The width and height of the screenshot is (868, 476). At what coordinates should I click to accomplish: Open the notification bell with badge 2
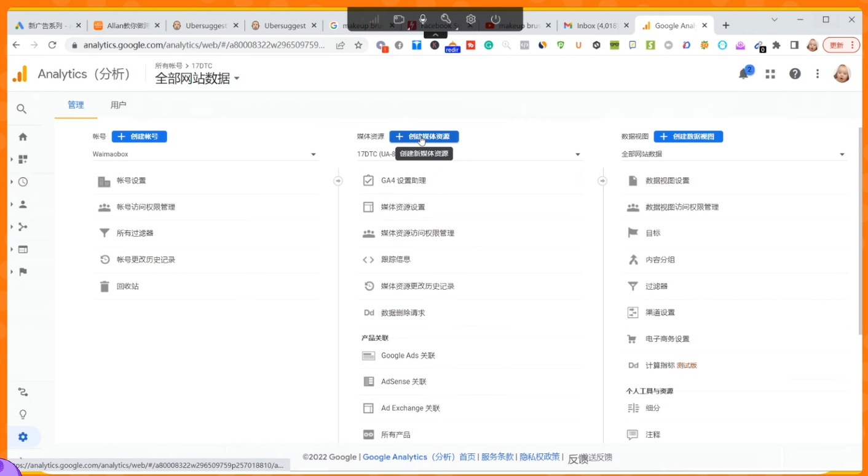pos(743,73)
